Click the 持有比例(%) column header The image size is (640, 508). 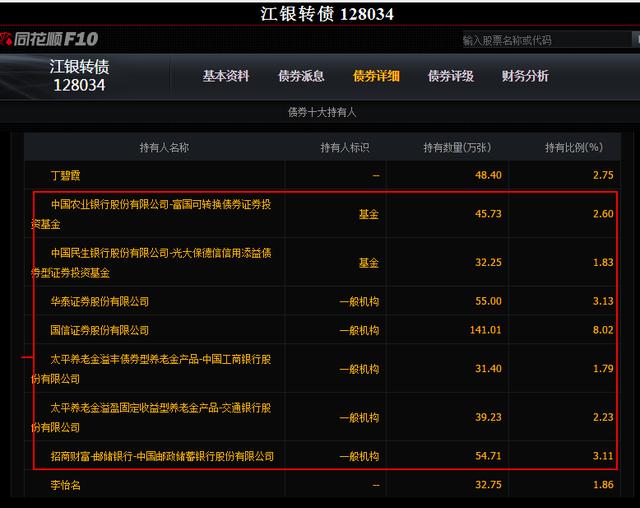click(x=574, y=147)
